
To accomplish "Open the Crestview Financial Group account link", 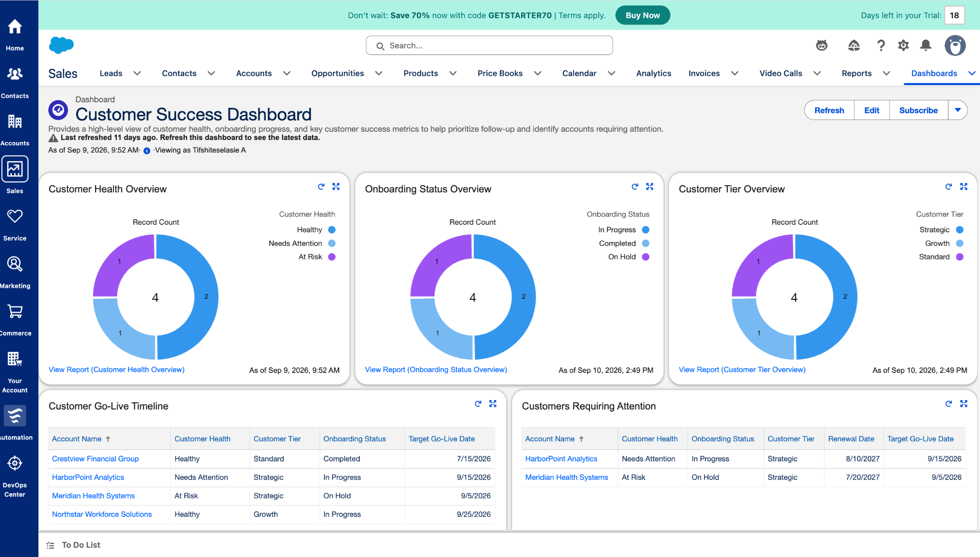I will (x=95, y=459).
